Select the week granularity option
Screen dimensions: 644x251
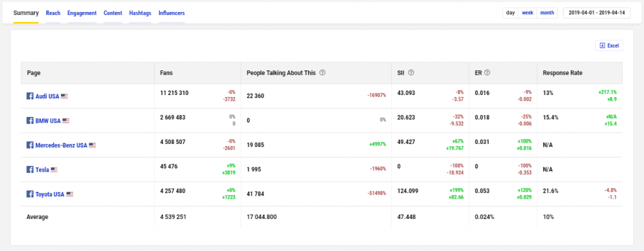[528, 13]
